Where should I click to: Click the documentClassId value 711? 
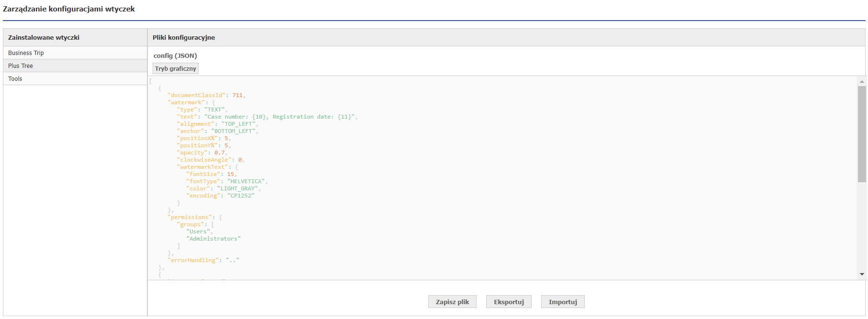[237, 96]
